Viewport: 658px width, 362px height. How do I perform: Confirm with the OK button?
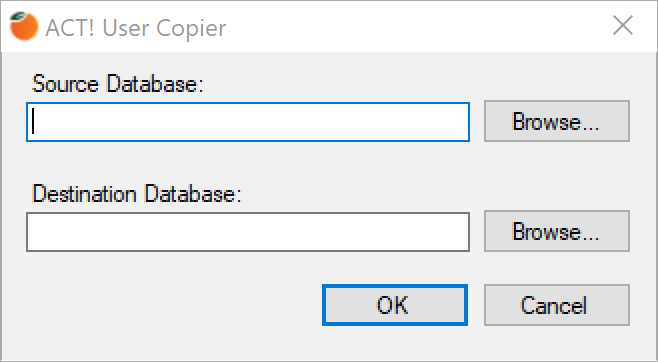click(395, 305)
